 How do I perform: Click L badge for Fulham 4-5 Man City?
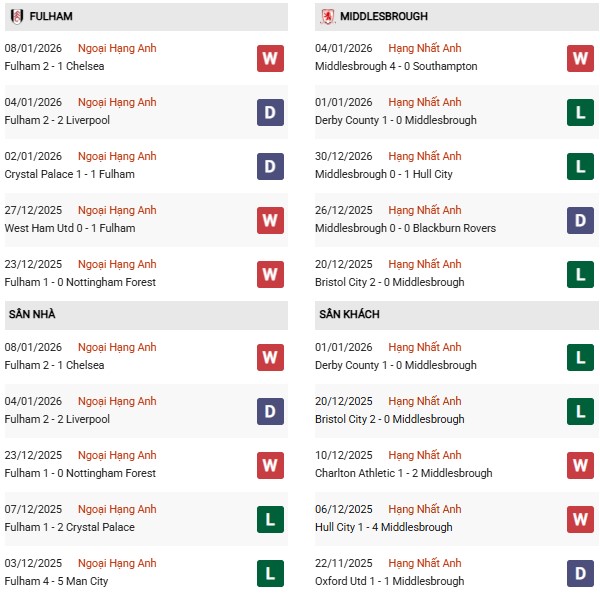270,573
